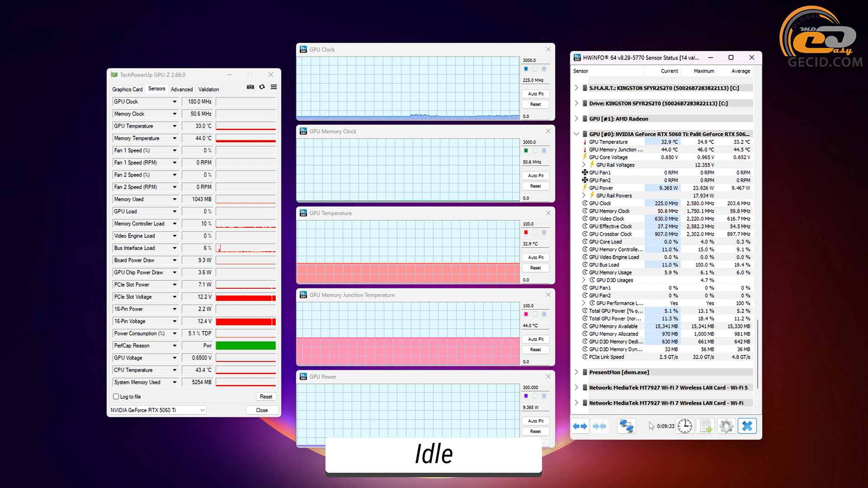Click lightning icon beside GPU Core Voltage
The height and width of the screenshot is (488, 868).
[x=585, y=157]
